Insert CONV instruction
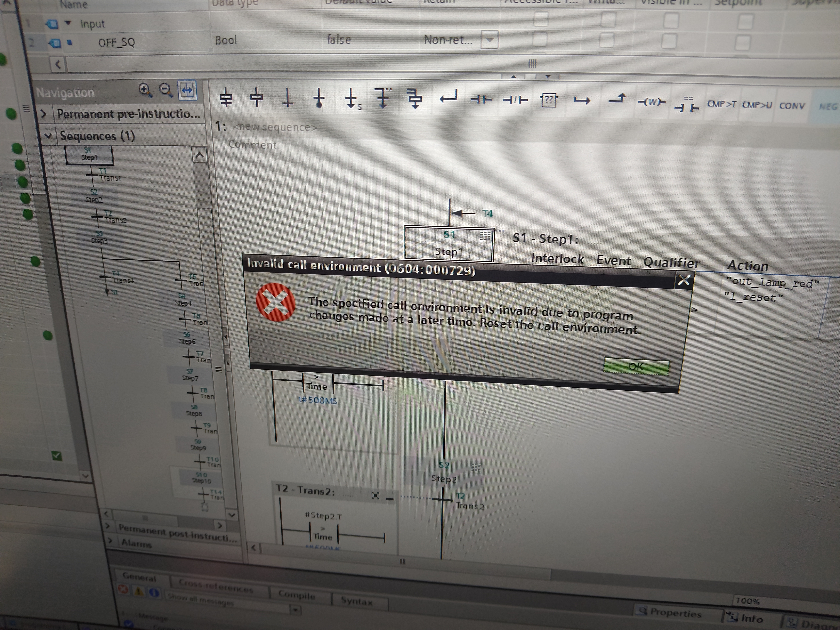This screenshot has width=840, height=630. point(792,106)
